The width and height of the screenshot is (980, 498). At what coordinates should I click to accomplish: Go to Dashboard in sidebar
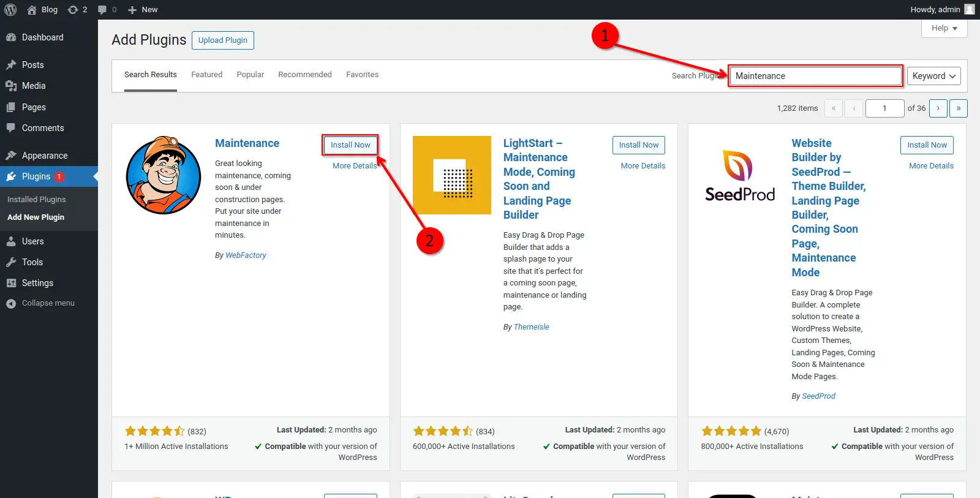pos(49,37)
